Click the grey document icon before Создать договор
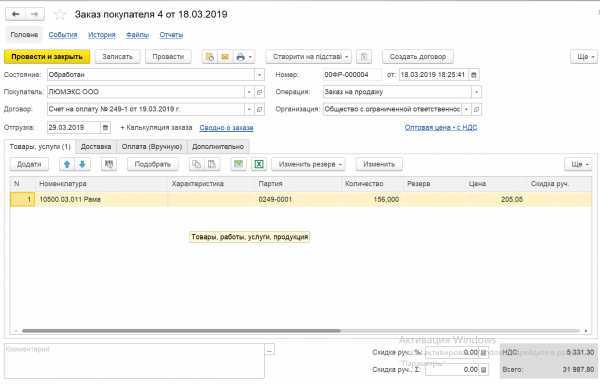600x384 pixels. click(x=364, y=57)
